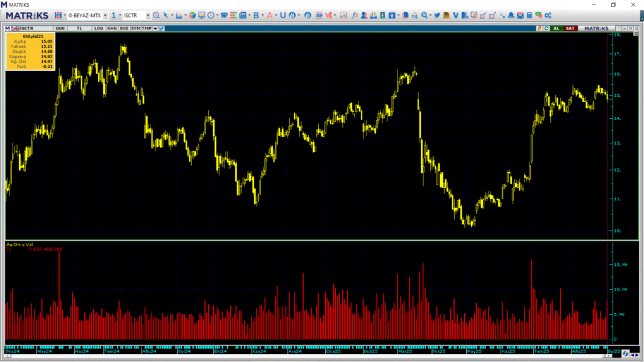Expand dropdown arrow next to TMP
644x362 pixels.
pos(155,28)
